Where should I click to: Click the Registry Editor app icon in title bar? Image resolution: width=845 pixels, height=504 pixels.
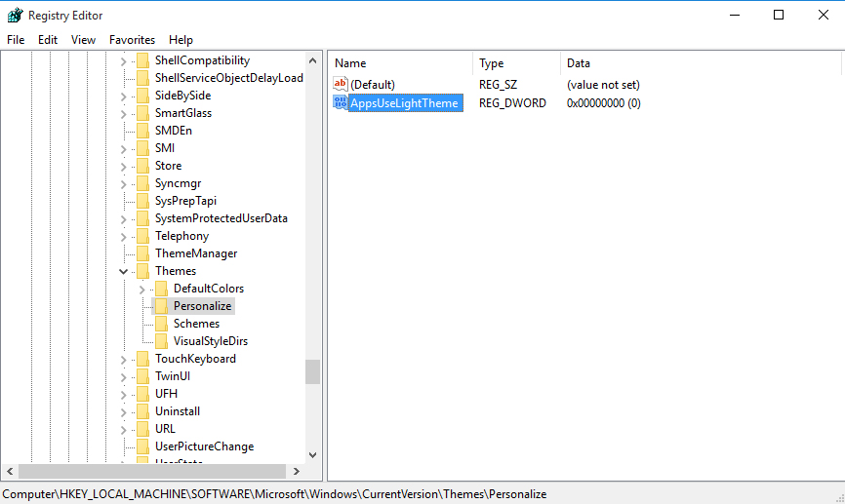click(15, 15)
